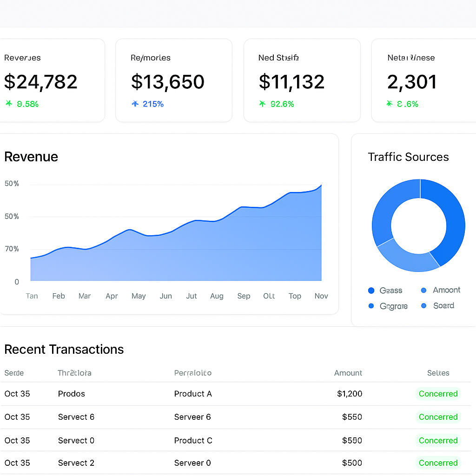Sort by the Thraclora column header
Viewport: 476px width, 476px height.
(x=74, y=373)
